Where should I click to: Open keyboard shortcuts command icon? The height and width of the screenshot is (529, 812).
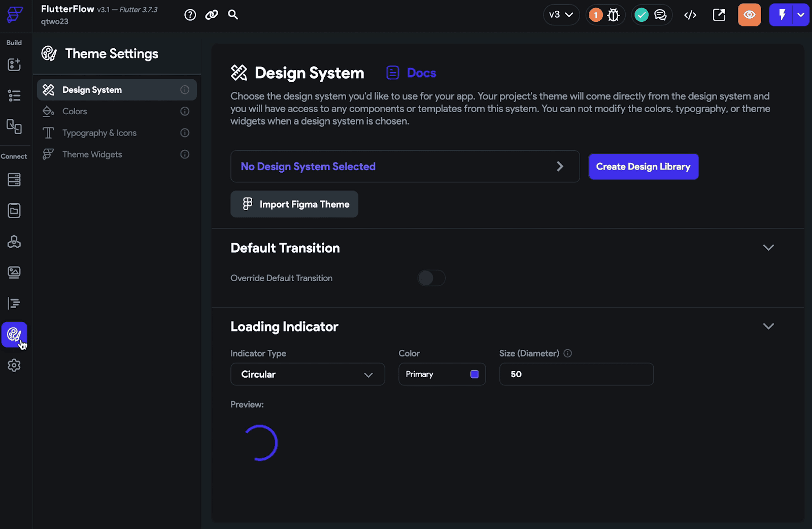point(212,15)
